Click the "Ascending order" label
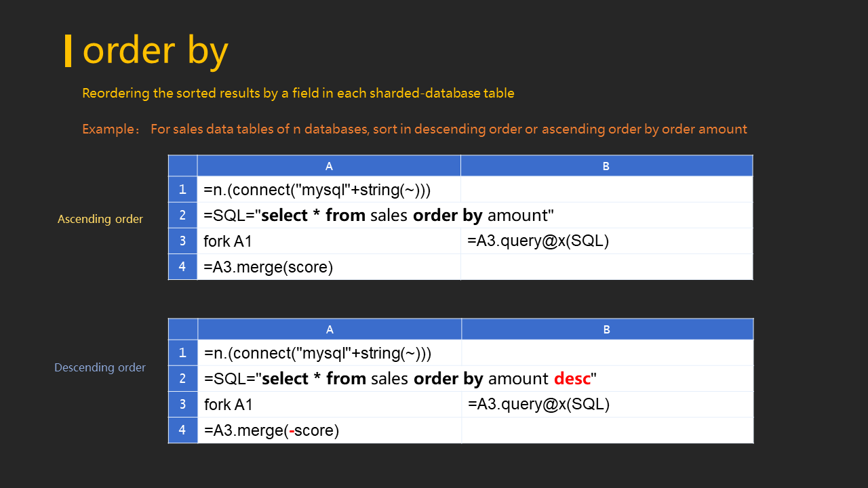868x488 pixels. [100, 219]
